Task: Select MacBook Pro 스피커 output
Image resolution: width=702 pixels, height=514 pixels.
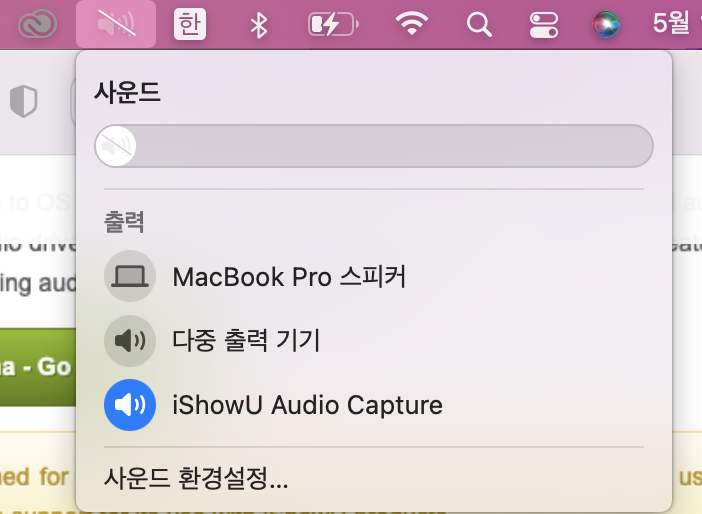Action: click(374, 276)
